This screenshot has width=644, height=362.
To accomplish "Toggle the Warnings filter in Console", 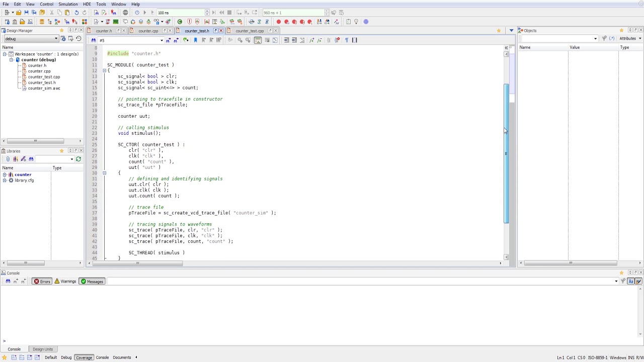I will click(65, 282).
